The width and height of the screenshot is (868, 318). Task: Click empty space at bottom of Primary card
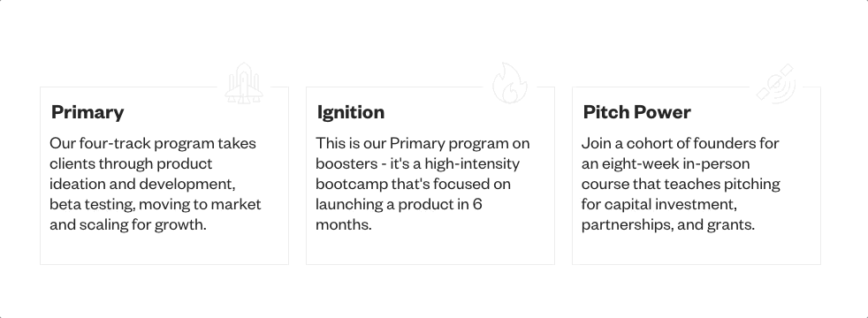click(164, 249)
